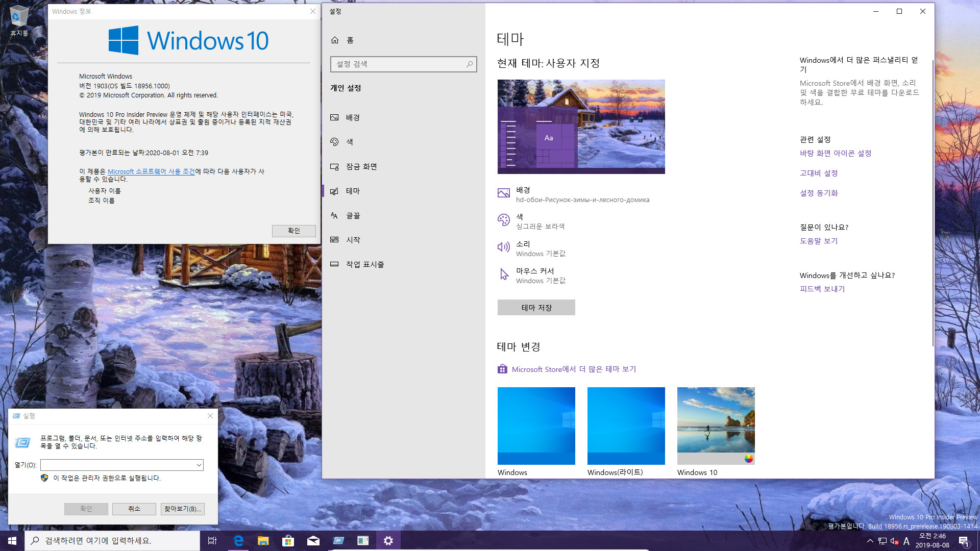
Task: Click the current theme preview image
Action: coord(581,127)
